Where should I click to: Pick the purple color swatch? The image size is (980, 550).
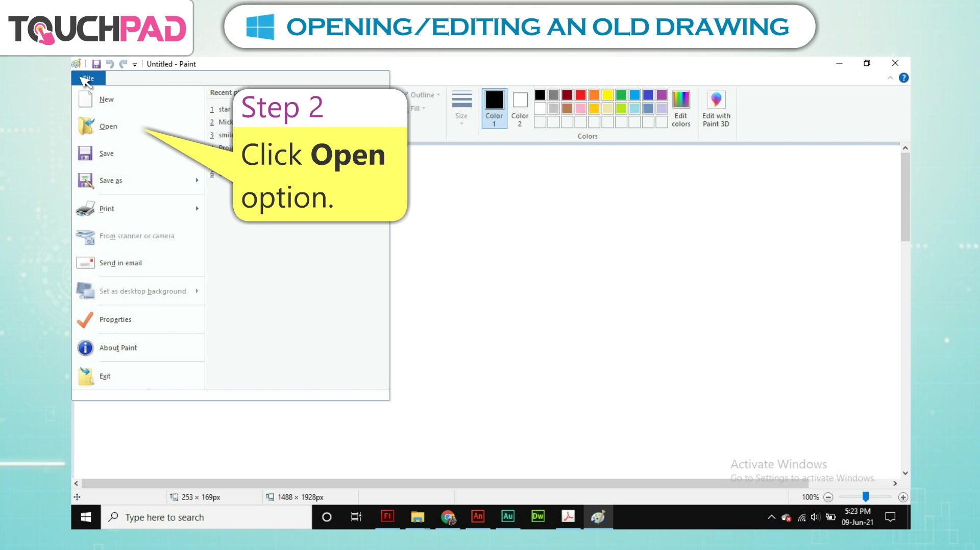tap(661, 95)
